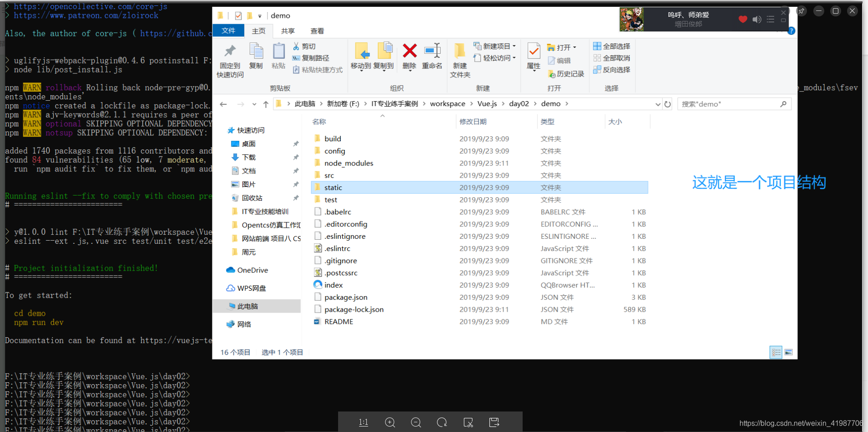Image resolution: width=868 pixels, height=432 pixels.
Task: Open the 文件 menu
Action: pos(229,31)
